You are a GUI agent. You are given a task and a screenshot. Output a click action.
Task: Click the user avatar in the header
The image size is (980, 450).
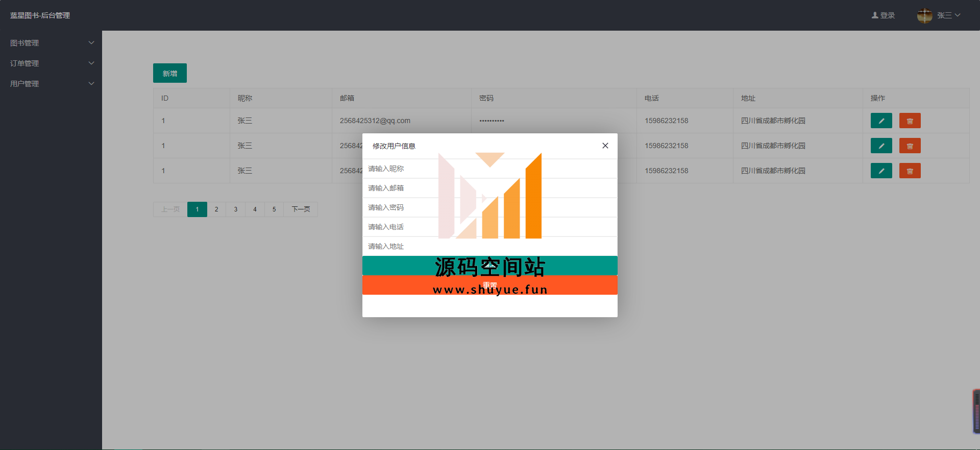click(x=924, y=15)
